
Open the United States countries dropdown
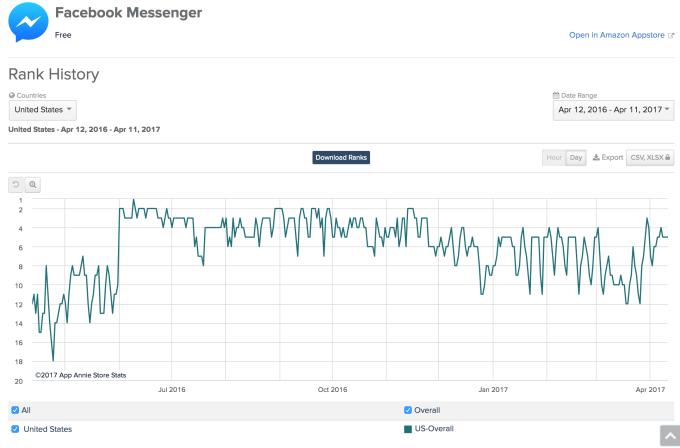tap(43, 110)
